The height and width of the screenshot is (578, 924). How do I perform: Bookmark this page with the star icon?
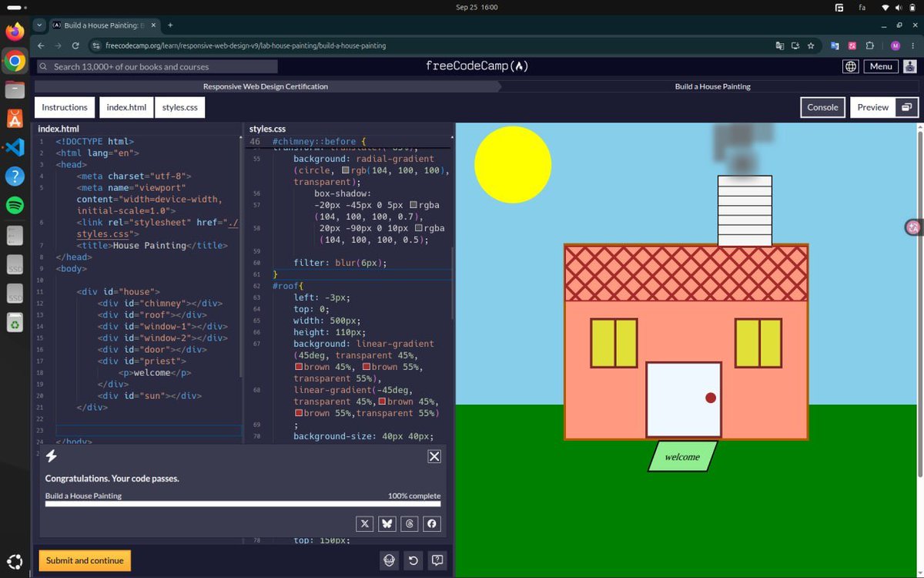[811, 45]
